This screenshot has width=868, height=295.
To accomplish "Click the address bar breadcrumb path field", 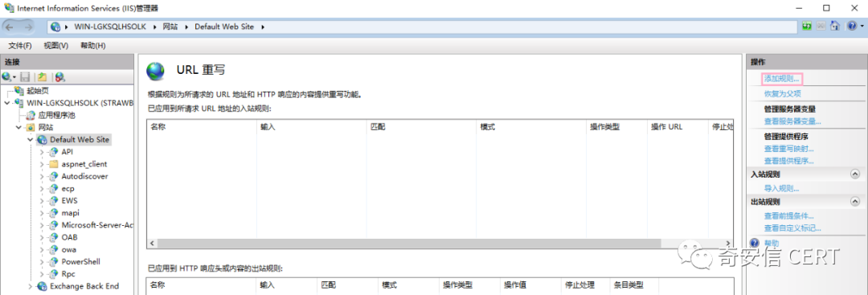I will click(422, 27).
